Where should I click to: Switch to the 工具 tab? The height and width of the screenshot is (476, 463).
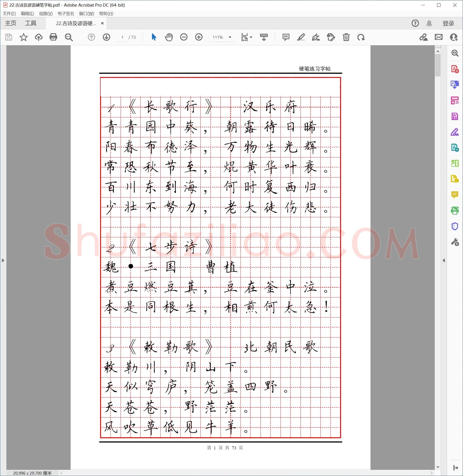coord(31,23)
